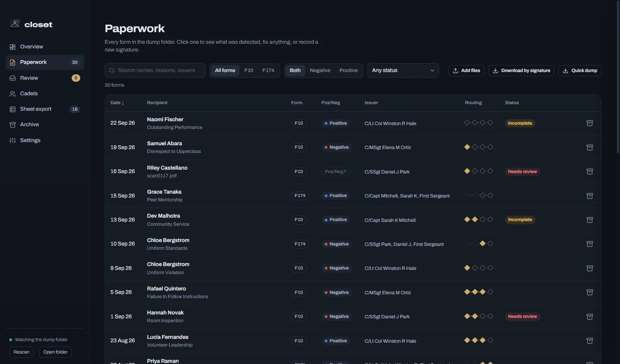Click the Pos/Neg? tag on Riley Castellano
Screen dimensions: 620x364
[x=336, y=172]
